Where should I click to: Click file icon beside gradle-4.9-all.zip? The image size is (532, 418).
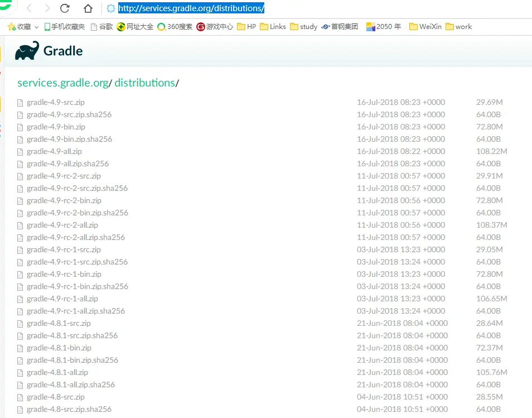20,151
